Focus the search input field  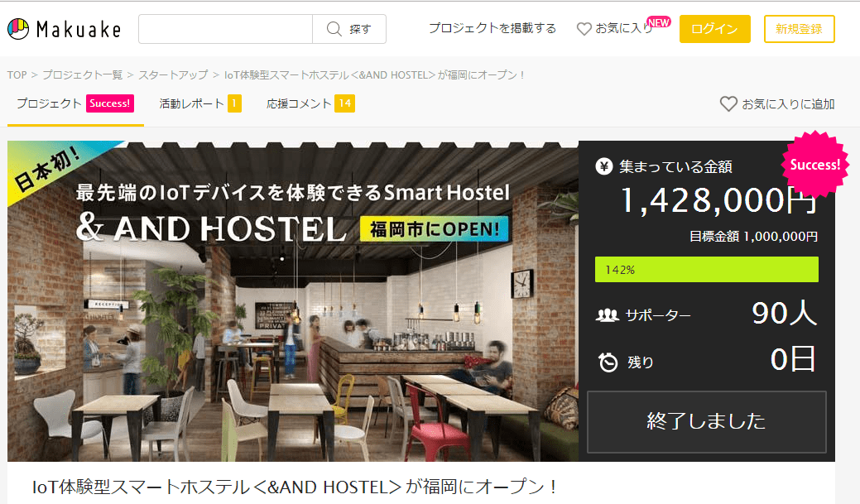pos(225,29)
